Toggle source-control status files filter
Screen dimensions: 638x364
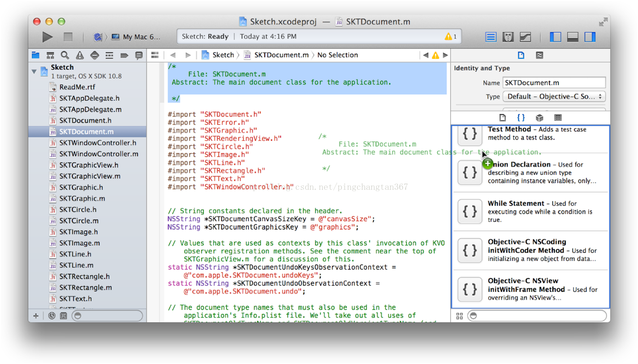pos(64,316)
